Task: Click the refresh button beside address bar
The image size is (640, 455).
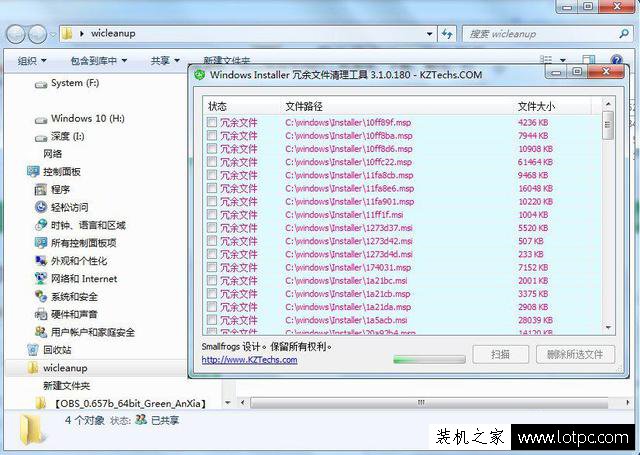Action: [447, 34]
